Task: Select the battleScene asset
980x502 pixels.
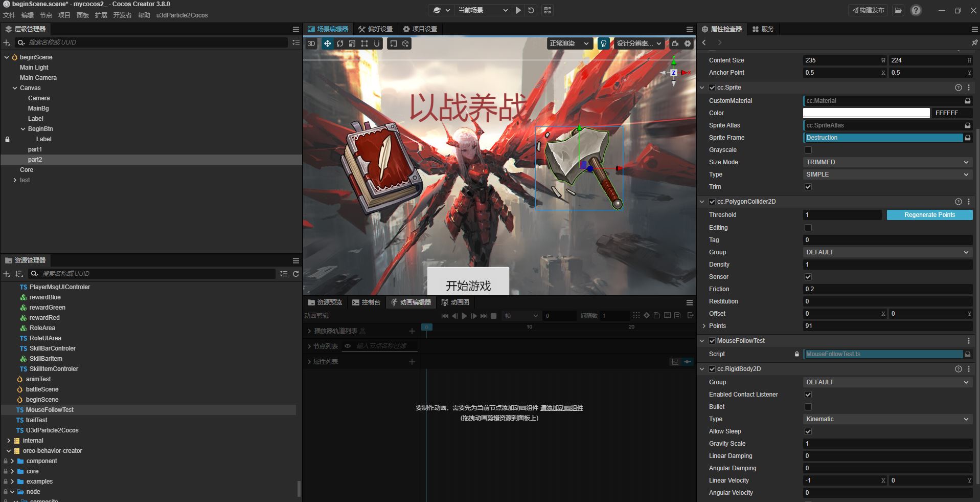Action: [42, 389]
